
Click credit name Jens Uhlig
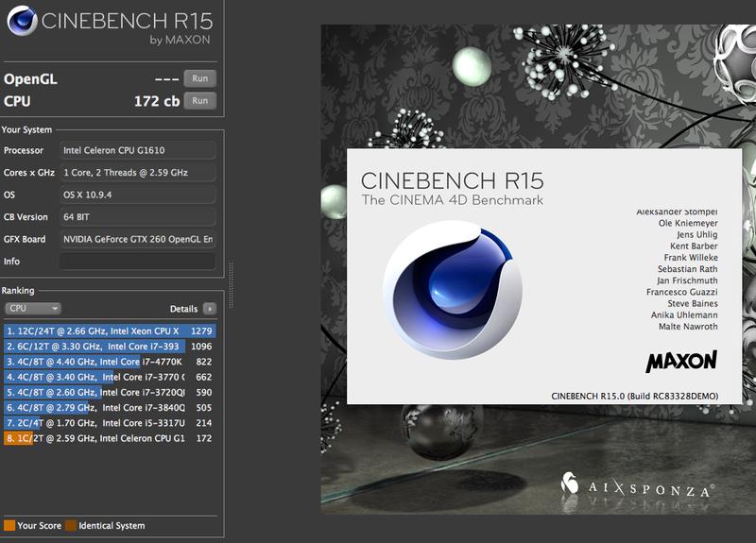(x=696, y=234)
